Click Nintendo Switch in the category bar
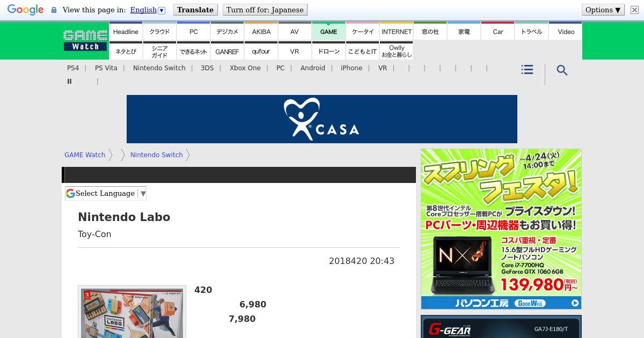This screenshot has width=644, height=338. pos(159,68)
